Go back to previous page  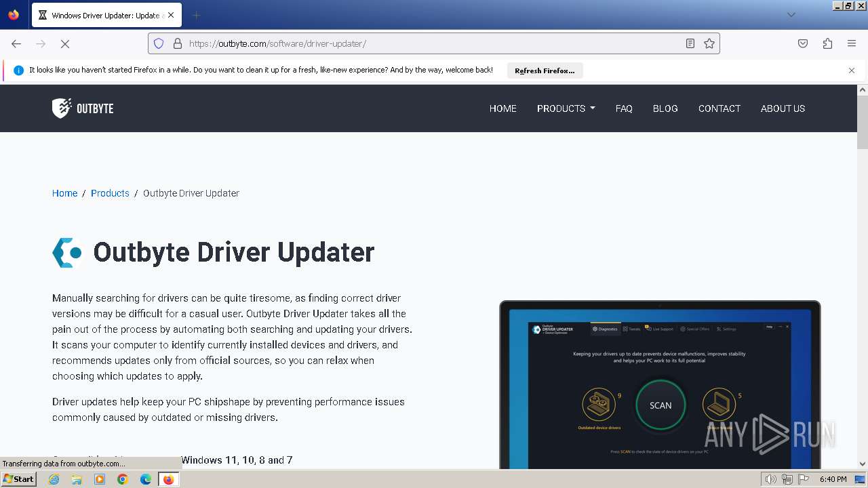click(x=16, y=43)
